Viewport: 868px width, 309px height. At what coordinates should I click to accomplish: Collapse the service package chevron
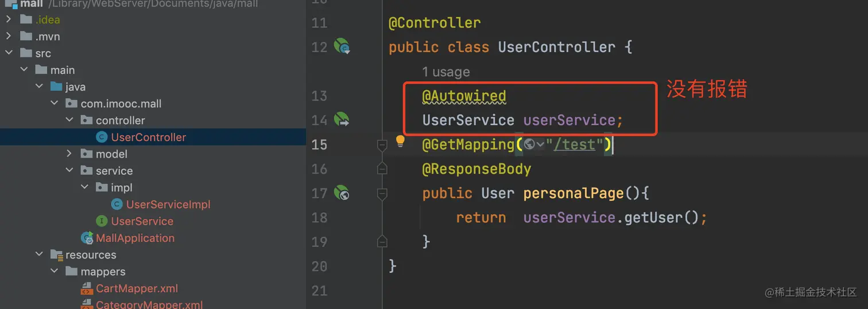coord(69,170)
